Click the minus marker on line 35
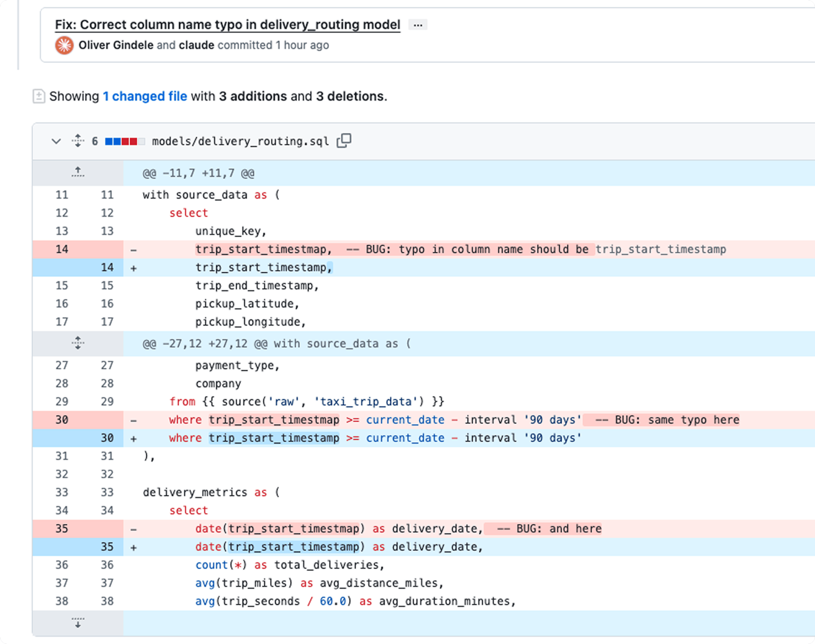This screenshot has width=815, height=644. 133,529
